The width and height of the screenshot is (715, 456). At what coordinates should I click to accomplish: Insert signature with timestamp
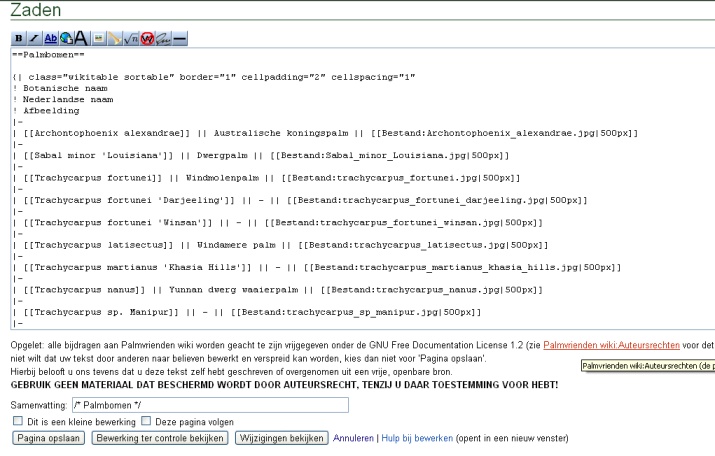pos(162,37)
